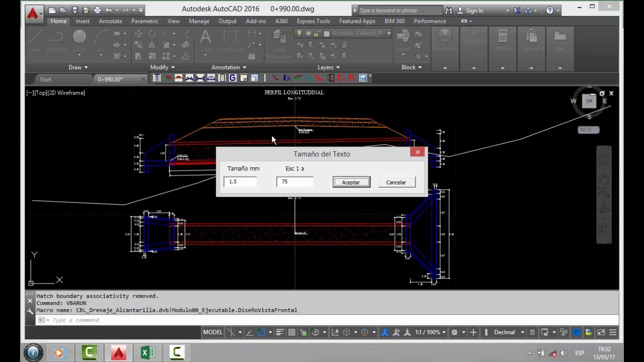
Task: Toggle Selection Cycling in status bar
Action: 303,332
